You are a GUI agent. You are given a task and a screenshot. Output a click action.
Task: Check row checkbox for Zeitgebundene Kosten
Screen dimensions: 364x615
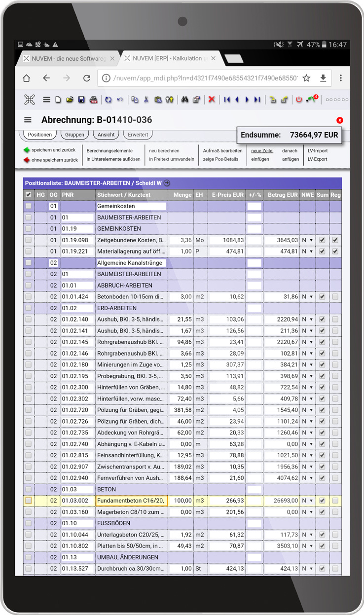tap(28, 240)
